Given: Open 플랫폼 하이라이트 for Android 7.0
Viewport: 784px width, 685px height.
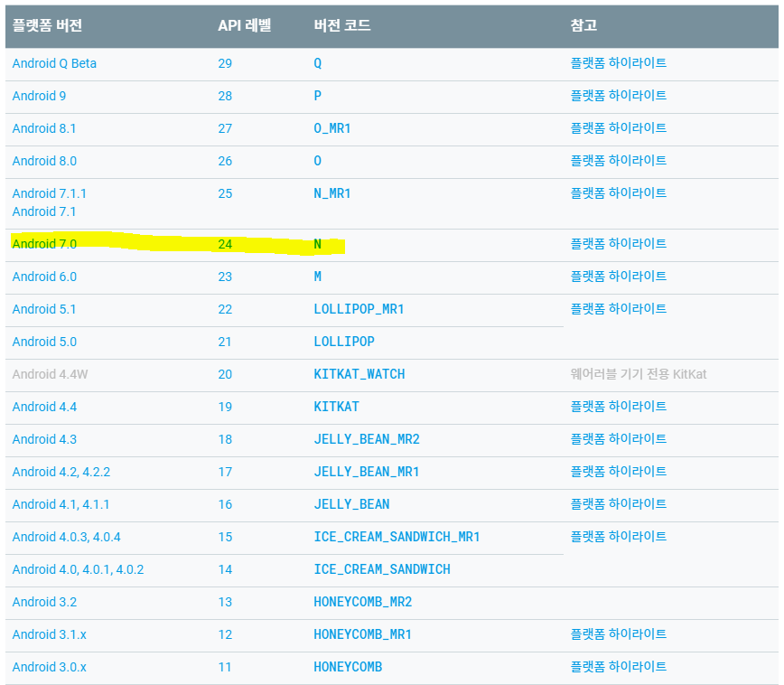Looking at the screenshot, I should click(x=619, y=244).
